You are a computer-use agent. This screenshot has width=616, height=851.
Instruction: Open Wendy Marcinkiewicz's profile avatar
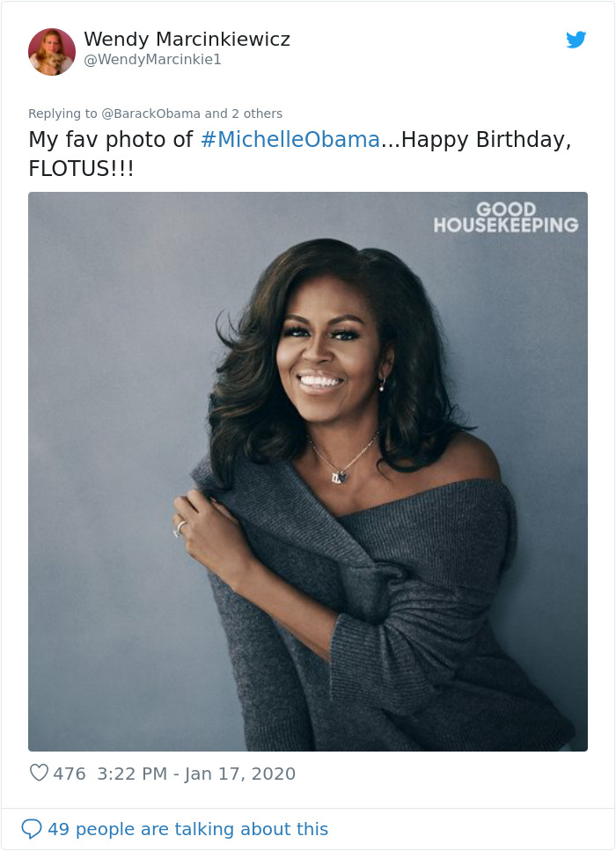(51, 51)
